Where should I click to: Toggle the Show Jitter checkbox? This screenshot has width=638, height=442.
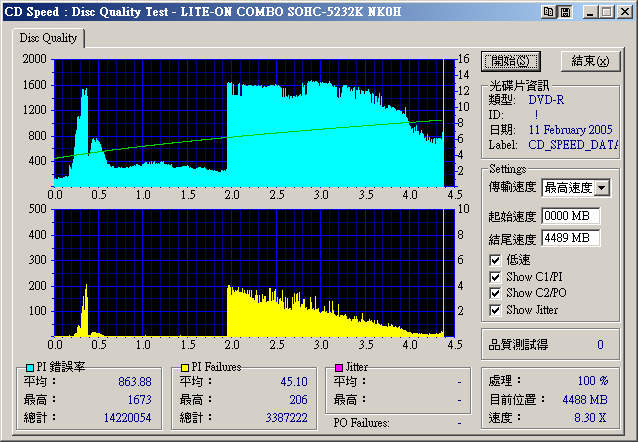[495, 310]
